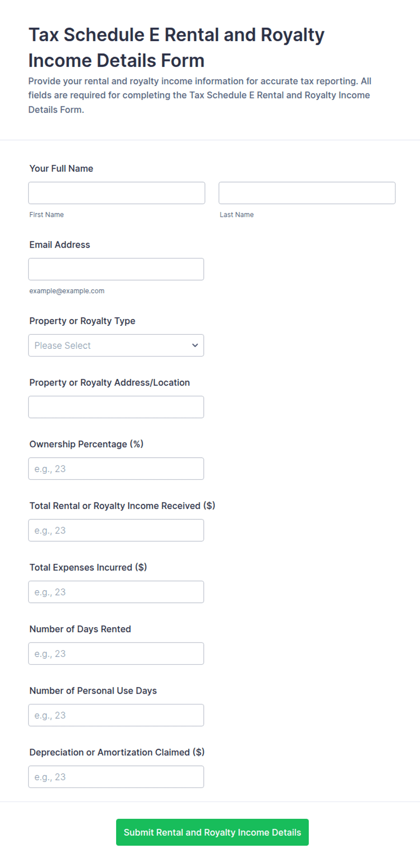Click the dropdown chevron arrow icon
This screenshot has width=420, height=868.
point(195,345)
